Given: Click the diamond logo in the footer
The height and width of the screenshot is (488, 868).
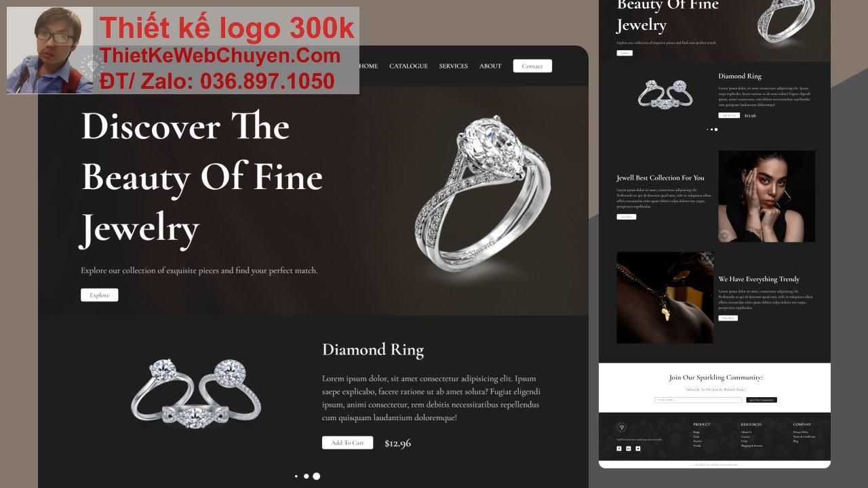Looking at the screenshot, I should click(621, 427).
